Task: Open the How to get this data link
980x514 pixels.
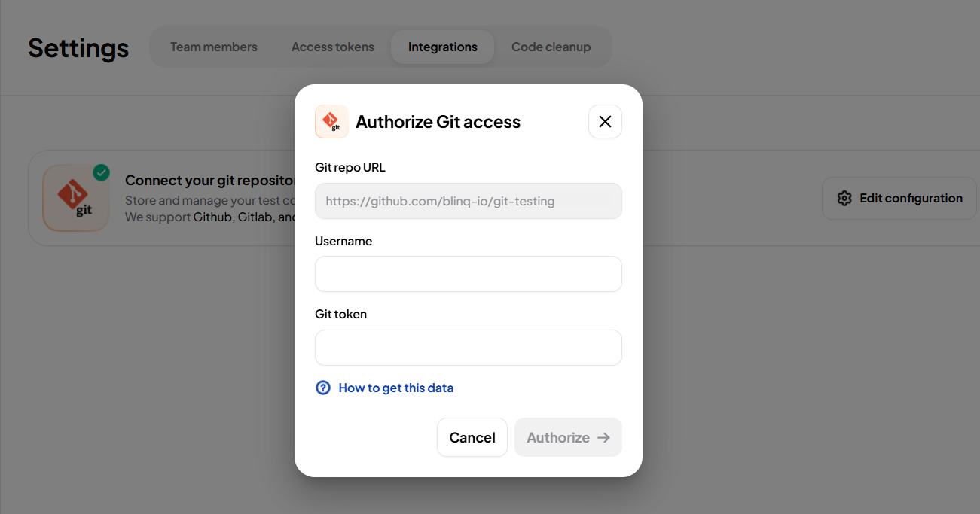Action: (395, 388)
